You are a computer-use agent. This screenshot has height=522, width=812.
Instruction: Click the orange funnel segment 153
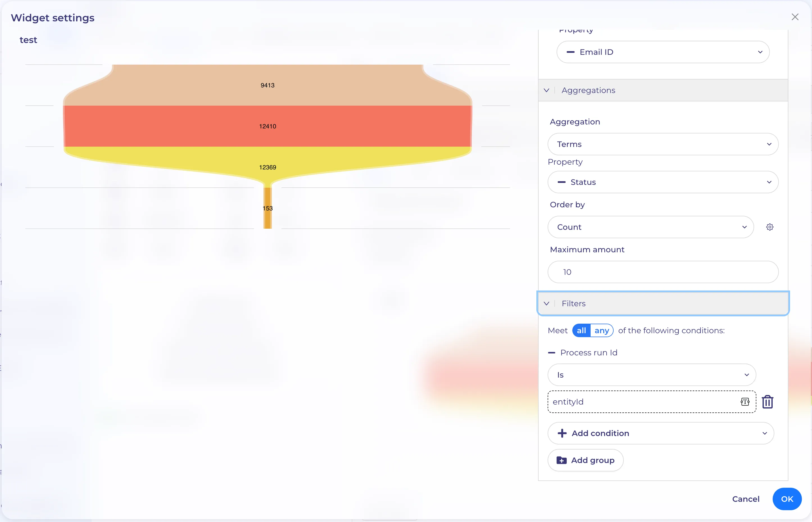point(267,208)
